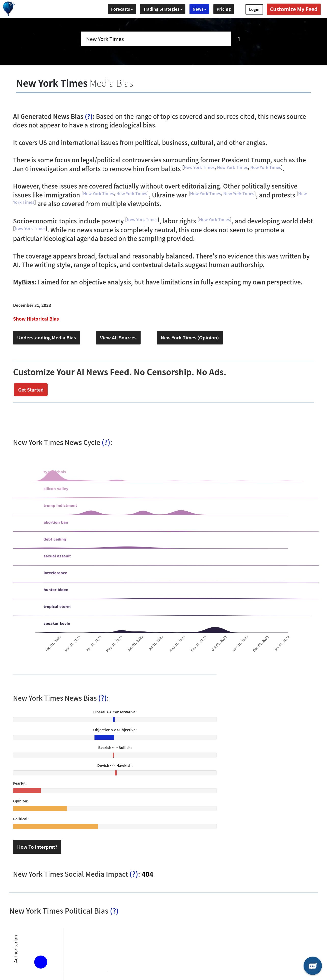Click the Login button
The height and width of the screenshot is (980, 327).
coord(254,9)
